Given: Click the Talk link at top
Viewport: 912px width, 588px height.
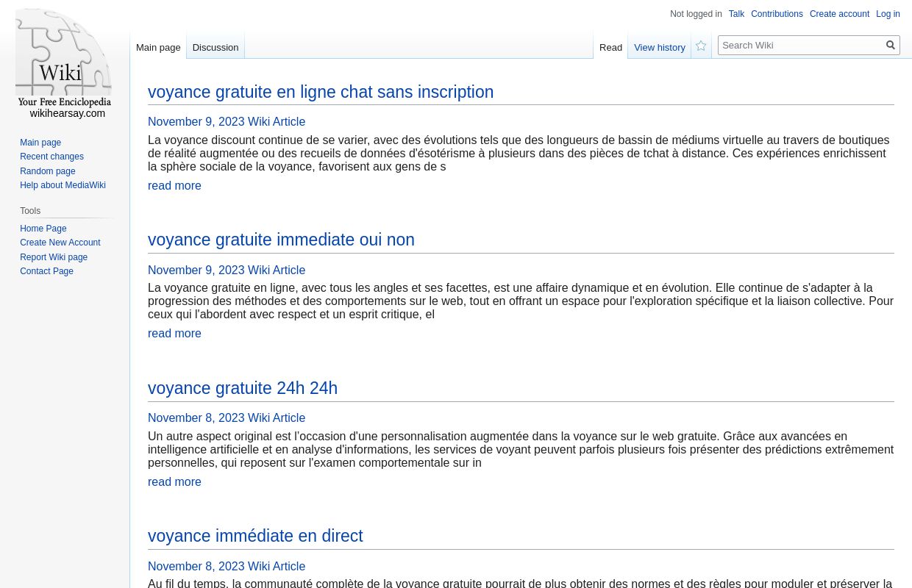Looking at the screenshot, I should [736, 14].
